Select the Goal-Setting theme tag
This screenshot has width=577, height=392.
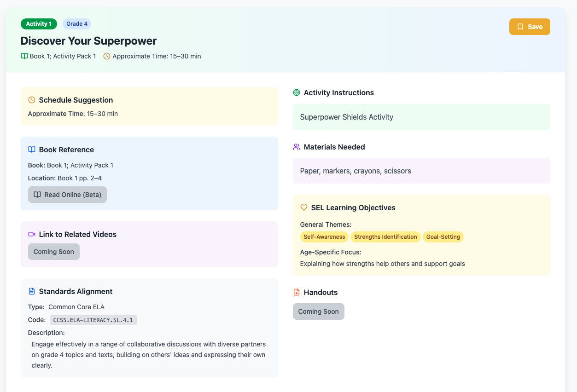pyautogui.click(x=443, y=237)
